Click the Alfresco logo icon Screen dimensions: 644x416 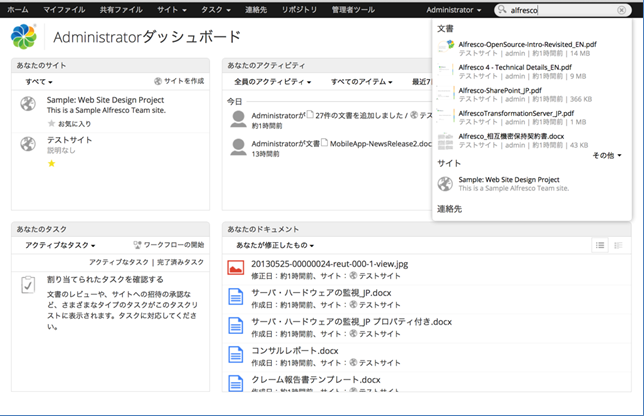coord(23,37)
